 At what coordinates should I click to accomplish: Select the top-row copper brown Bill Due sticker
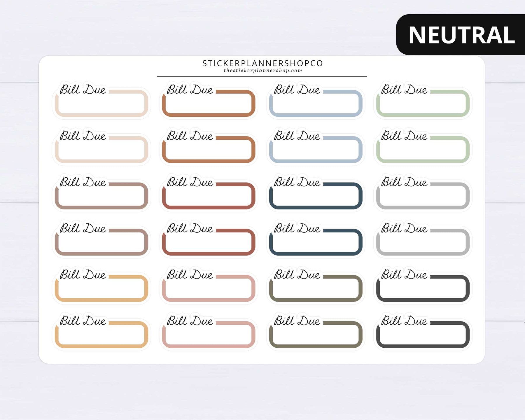pos(209,100)
